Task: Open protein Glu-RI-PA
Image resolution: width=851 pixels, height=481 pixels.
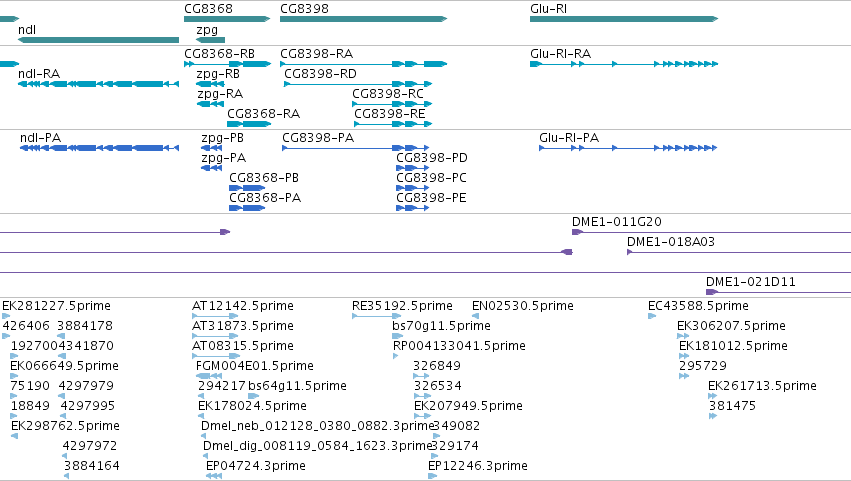Action: [x=569, y=138]
